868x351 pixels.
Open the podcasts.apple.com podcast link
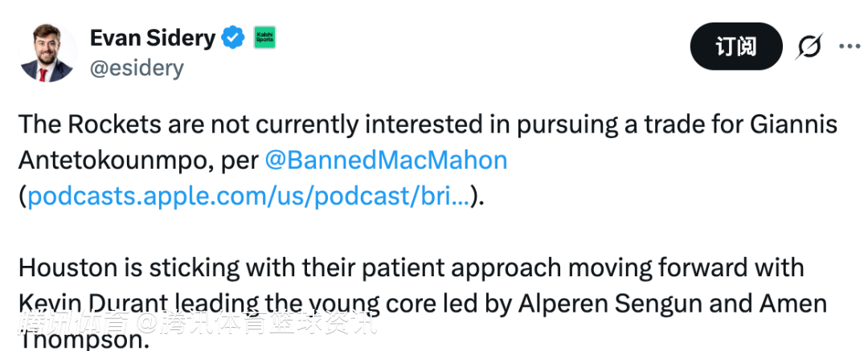point(248,195)
